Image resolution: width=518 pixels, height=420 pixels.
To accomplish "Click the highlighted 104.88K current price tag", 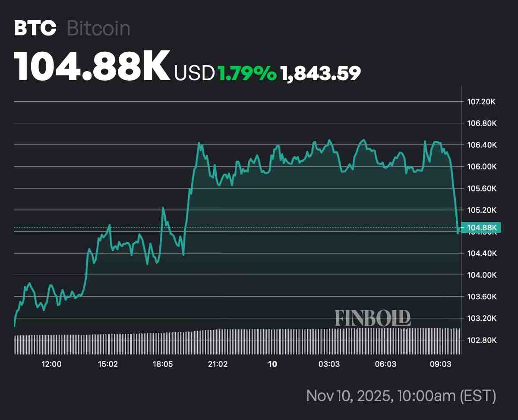I will (481, 228).
